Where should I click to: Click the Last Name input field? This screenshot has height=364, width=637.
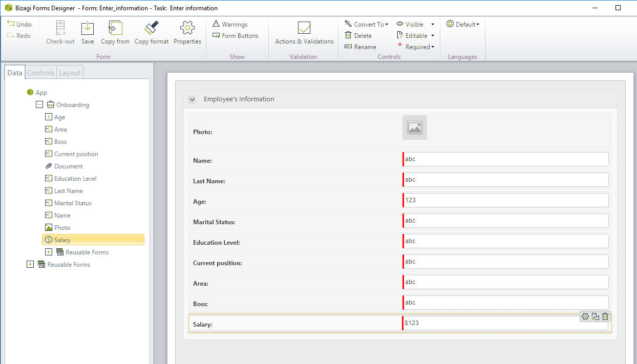[x=505, y=180]
